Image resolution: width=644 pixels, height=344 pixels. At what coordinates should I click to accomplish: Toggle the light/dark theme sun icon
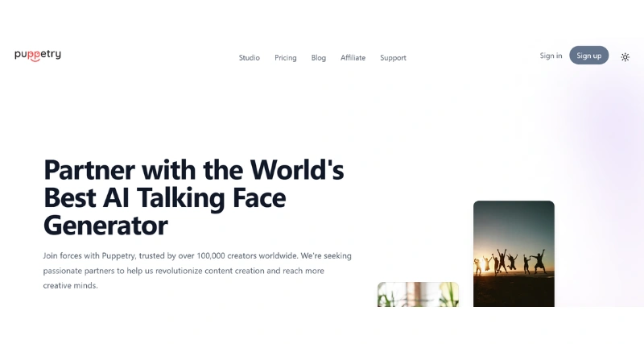point(625,57)
